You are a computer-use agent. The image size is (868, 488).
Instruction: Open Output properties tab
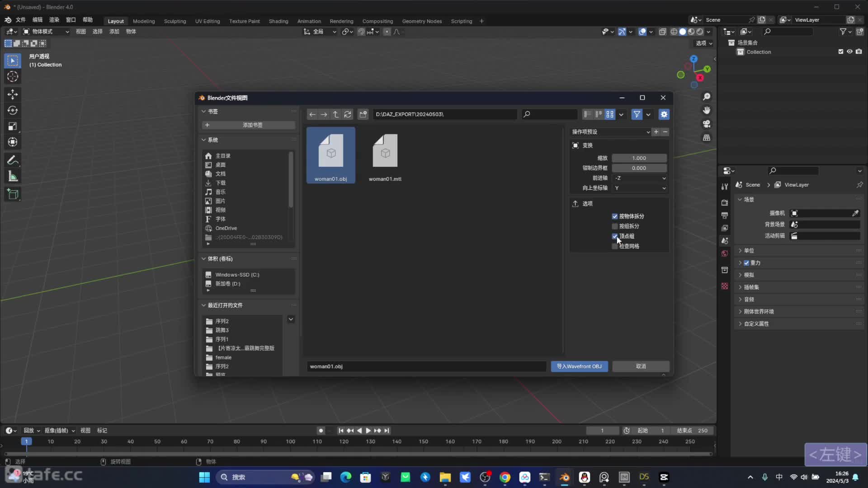pyautogui.click(x=725, y=215)
